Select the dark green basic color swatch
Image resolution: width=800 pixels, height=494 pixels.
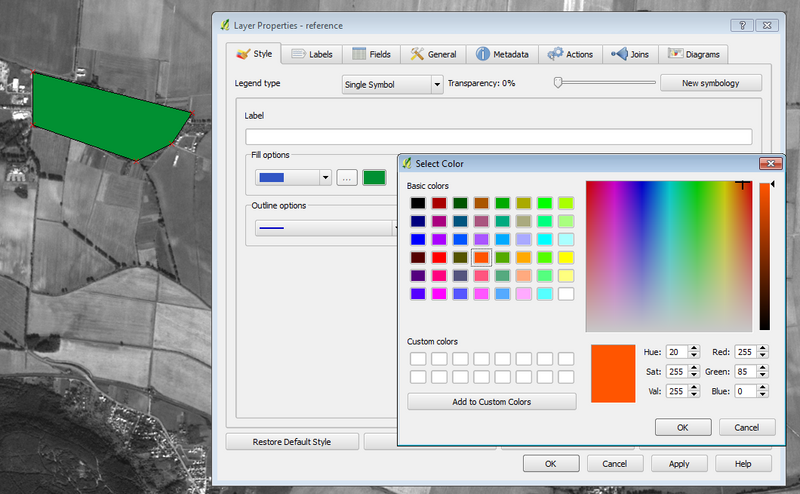point(460,203)
